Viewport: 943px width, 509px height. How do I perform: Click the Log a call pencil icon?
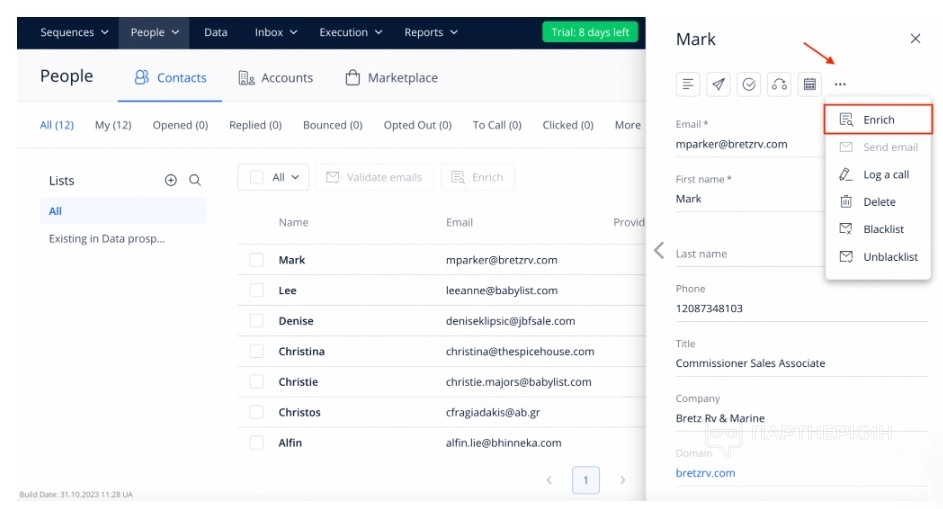pos(846,174)
